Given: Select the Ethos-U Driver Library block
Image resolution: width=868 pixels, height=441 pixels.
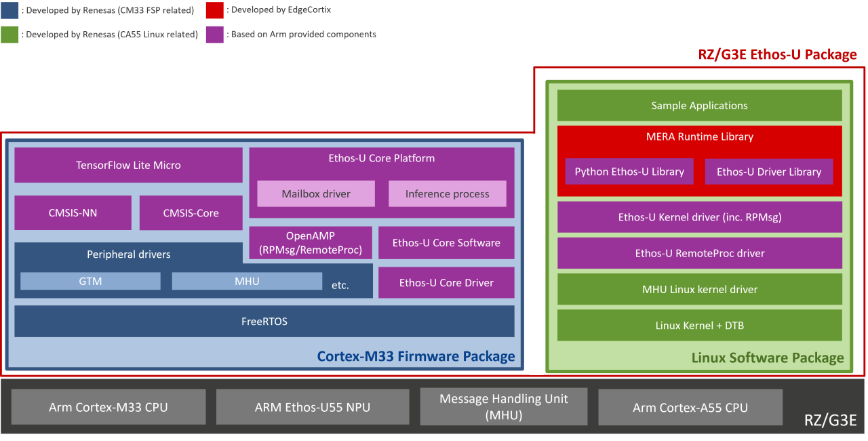Looking at the screenshot, I should pyautogui.click(x=769, y=172).
